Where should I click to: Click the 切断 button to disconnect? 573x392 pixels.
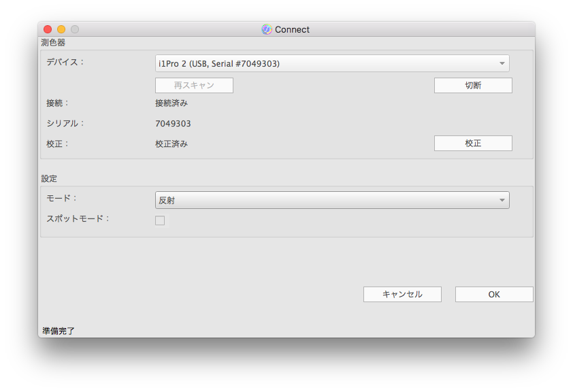coord(473,86)
